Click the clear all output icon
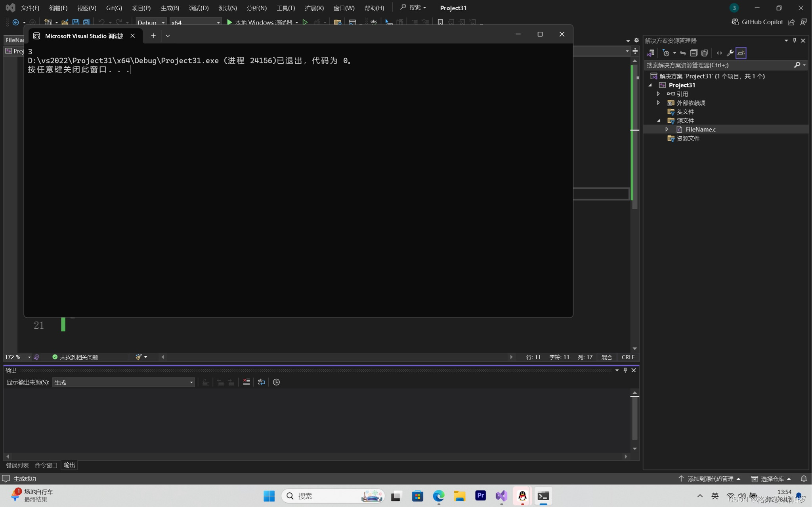This screenshot has width=812, height=507. pos(246,382)
